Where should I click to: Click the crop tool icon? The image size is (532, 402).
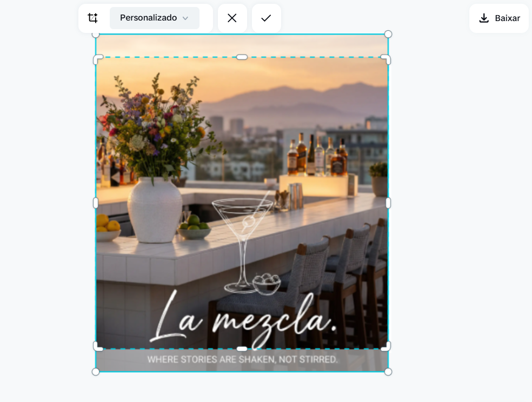coord(92,18)
